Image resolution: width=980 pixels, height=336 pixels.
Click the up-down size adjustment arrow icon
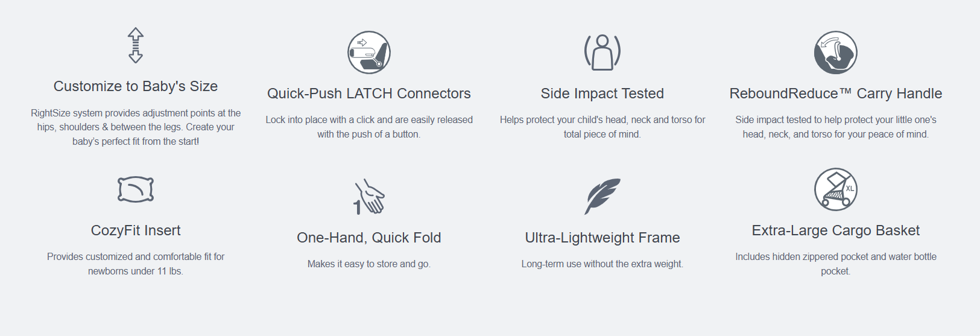click(136, 45)
